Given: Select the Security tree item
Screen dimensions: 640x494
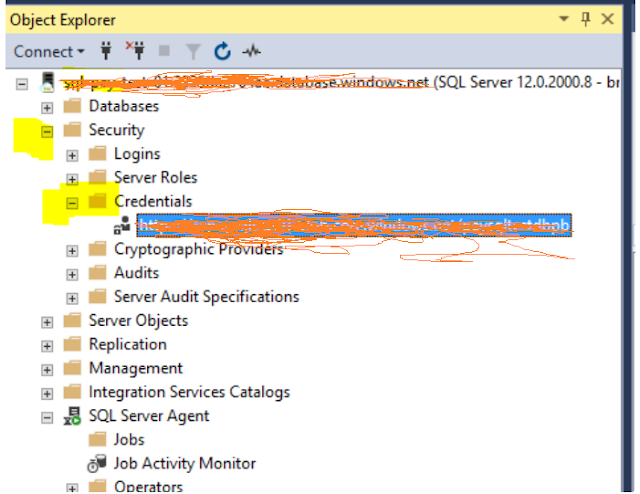Looking at the screenshot, I should pos(117,130).
